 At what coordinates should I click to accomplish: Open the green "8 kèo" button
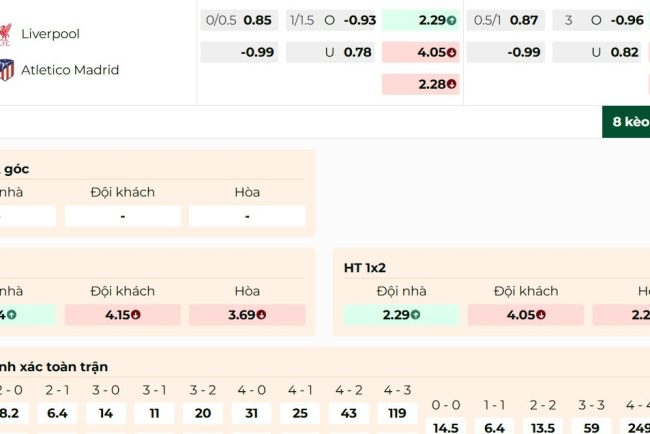click(626, 122)
